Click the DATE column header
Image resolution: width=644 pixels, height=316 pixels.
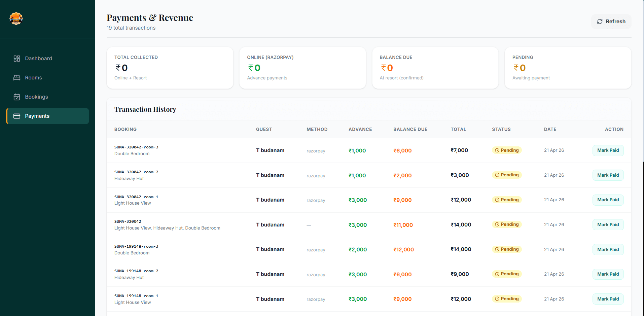coord(550,129)
